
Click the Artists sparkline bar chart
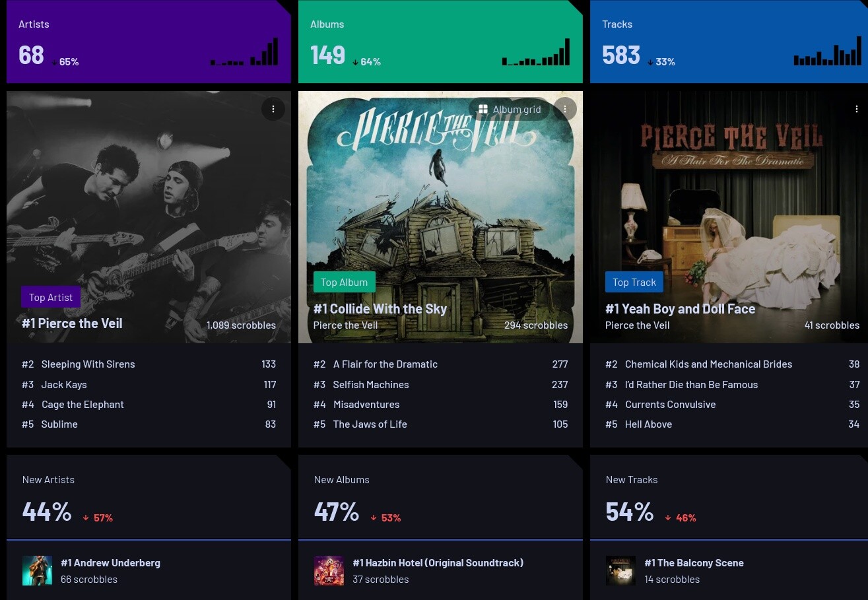point(244,51)
